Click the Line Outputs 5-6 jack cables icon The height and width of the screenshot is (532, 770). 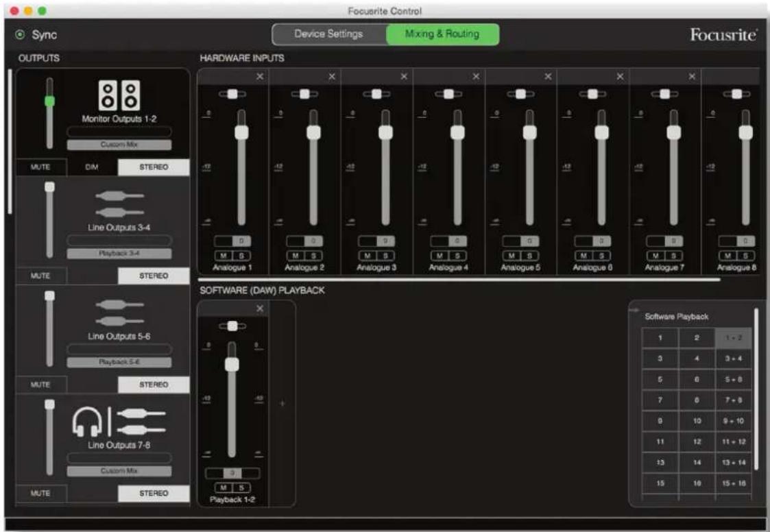click(x=120, y=313)
